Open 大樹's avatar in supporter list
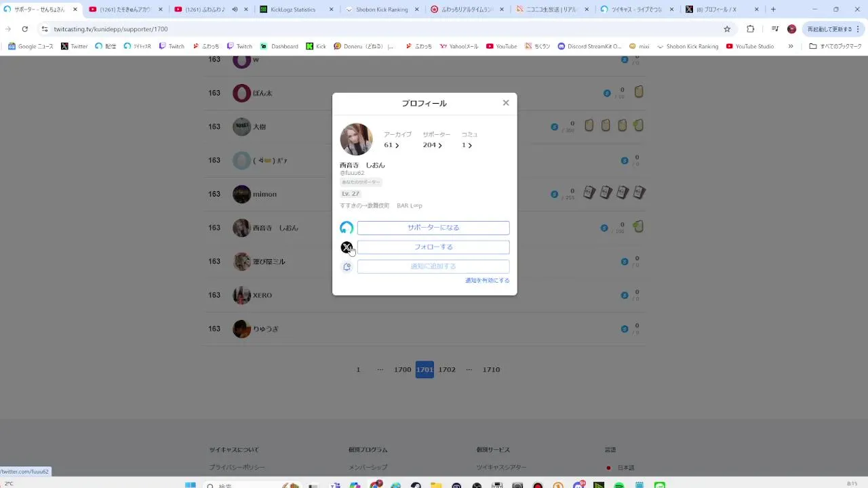 point(241,127)
